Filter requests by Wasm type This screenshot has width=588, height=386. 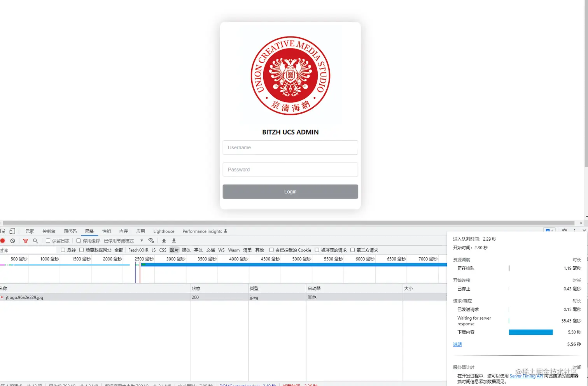(234, 250)
